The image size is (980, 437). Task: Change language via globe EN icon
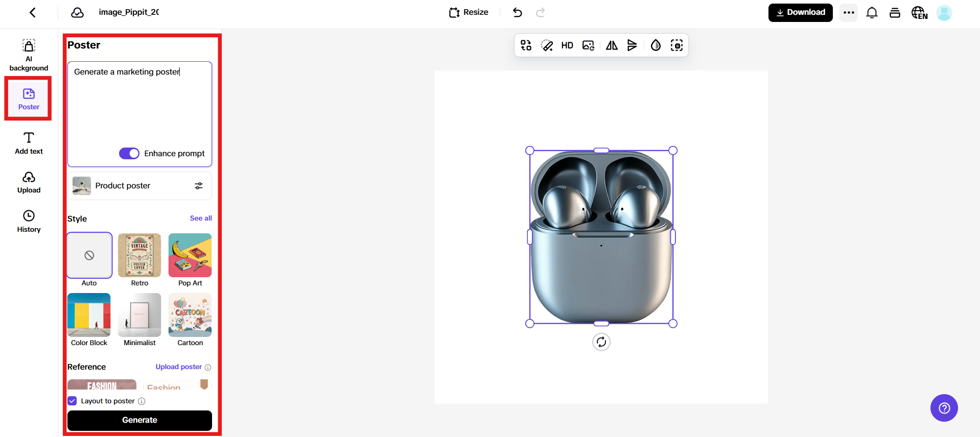coord(919,12)
